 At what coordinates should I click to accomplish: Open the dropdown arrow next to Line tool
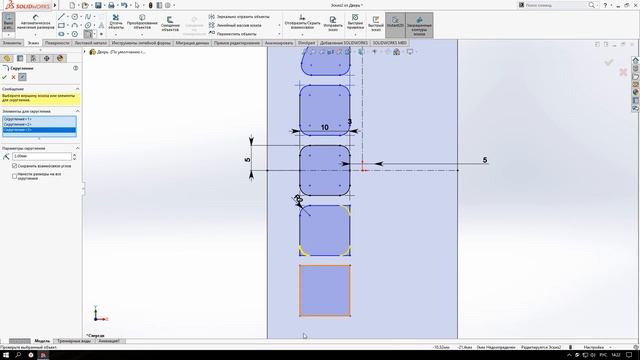point(68,17)
